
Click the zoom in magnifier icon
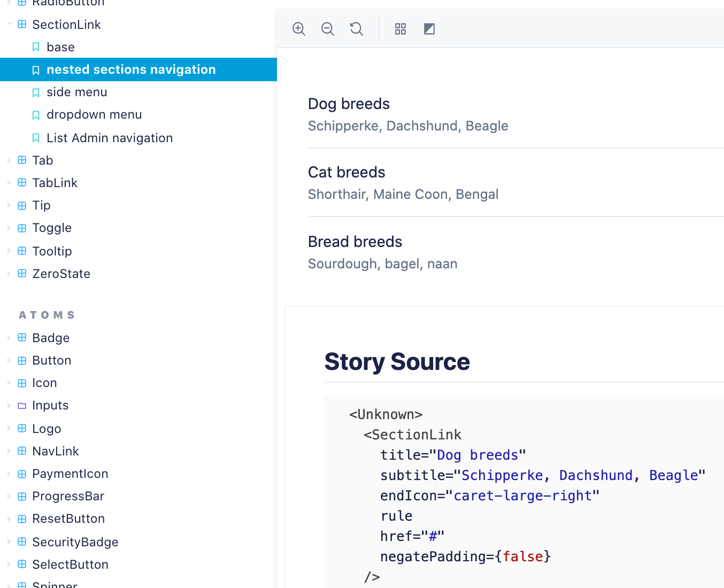tap(299, 29)
